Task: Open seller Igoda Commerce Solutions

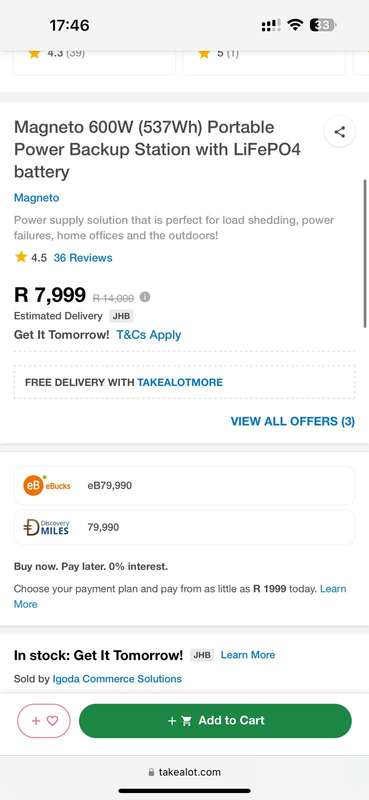Action: 117,679
